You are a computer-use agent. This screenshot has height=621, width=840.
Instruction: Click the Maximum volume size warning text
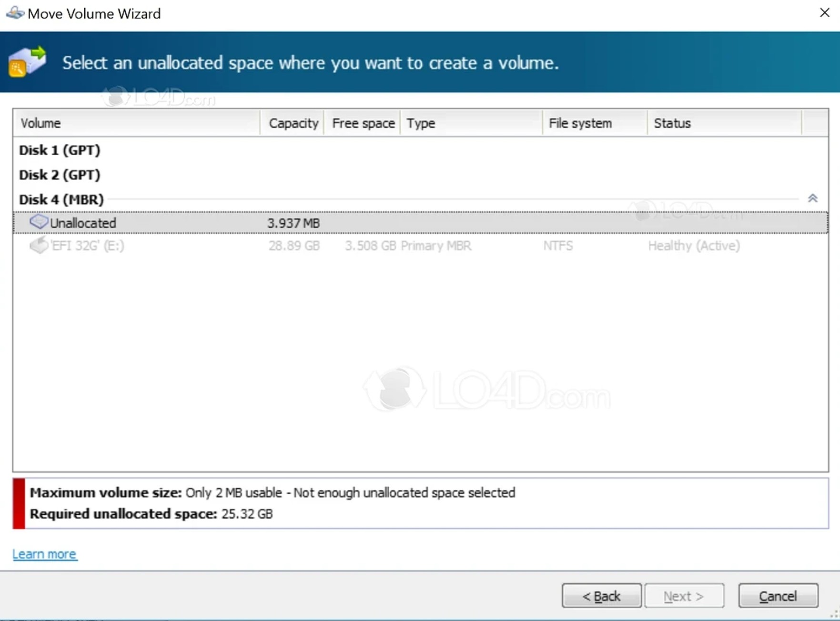[273, 492]
